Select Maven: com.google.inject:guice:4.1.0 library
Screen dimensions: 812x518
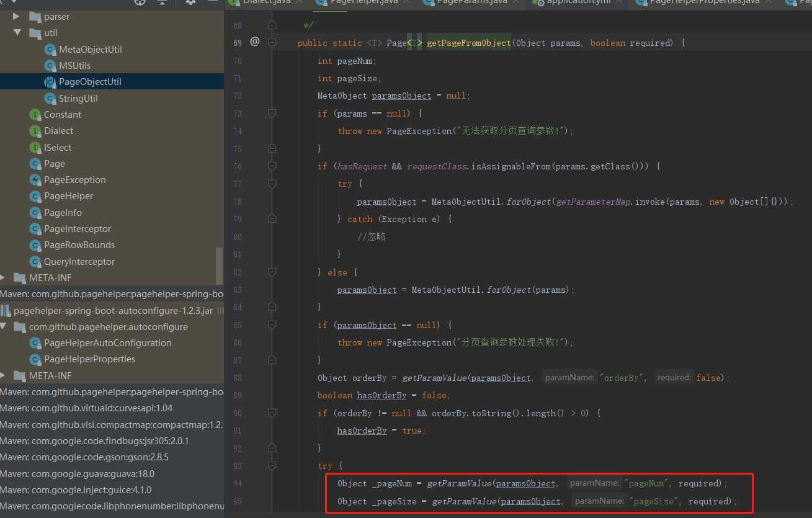[x=76, y=490]
